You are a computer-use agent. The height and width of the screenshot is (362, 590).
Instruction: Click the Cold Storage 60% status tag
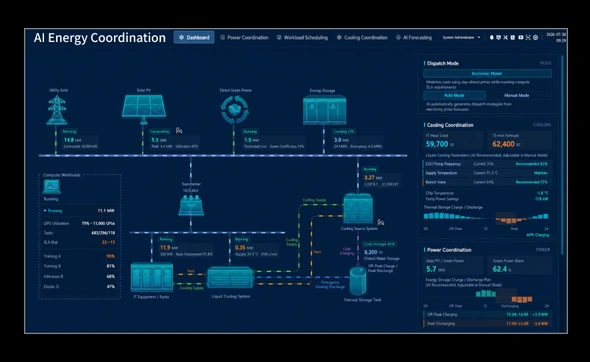[379, 244]
